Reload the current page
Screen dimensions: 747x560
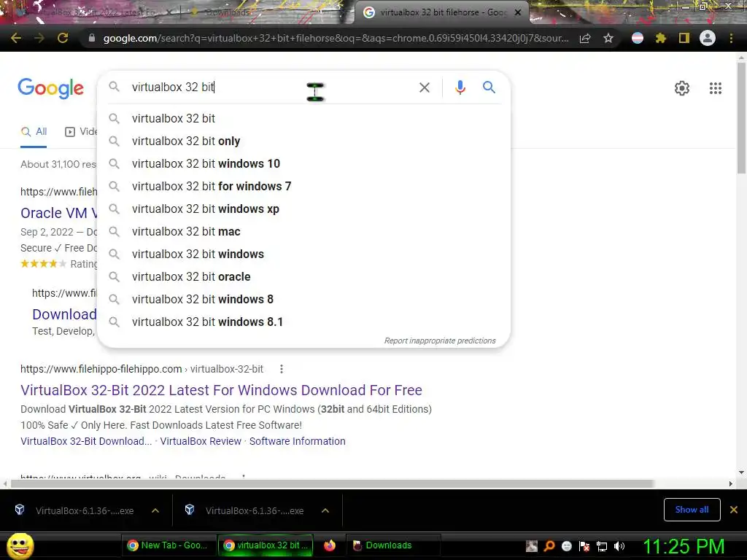(63, 38)
